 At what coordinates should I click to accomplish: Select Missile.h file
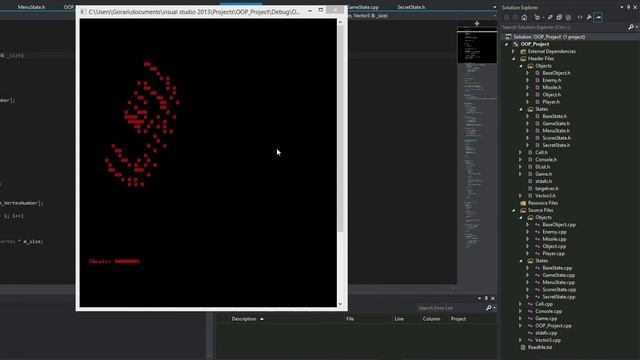pyautogui.click(x=551, y=87)
